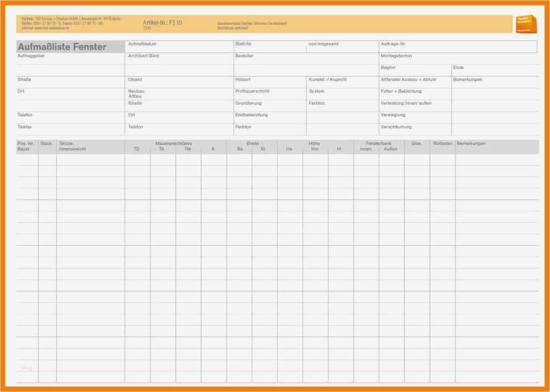Screen dimensions: 550x392
Task: Select the 'TD' column header
Action: point(136,149)
